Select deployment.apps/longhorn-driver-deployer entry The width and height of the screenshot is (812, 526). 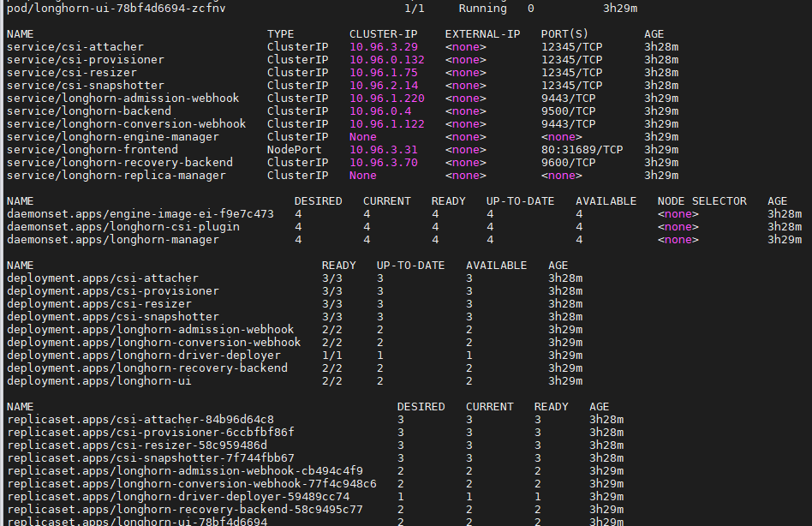143,356
